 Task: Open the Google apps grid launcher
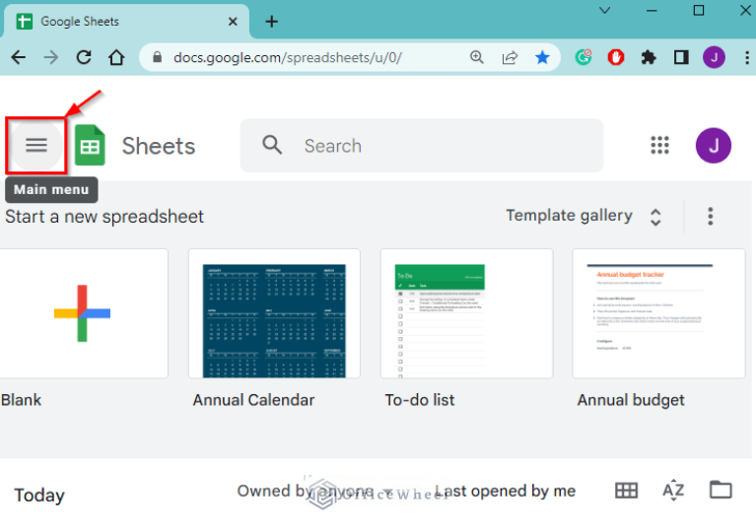click(659, 146)
